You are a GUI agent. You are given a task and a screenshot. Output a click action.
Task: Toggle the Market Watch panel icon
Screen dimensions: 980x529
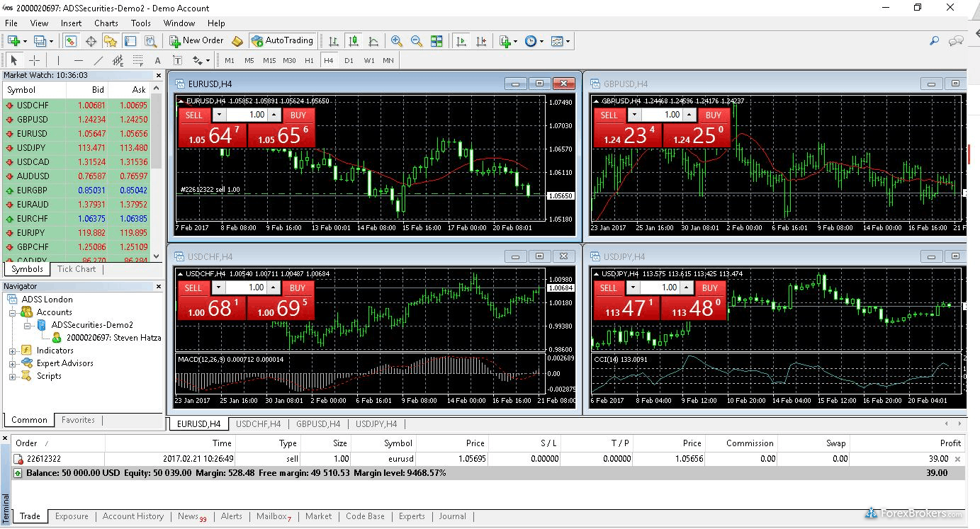tap(71, 41)
